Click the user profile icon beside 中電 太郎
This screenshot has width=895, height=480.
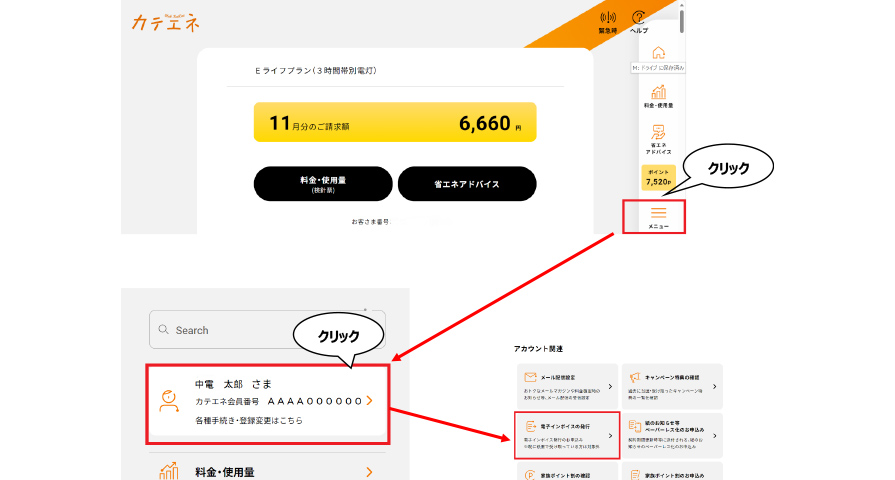tap(170, 400)
